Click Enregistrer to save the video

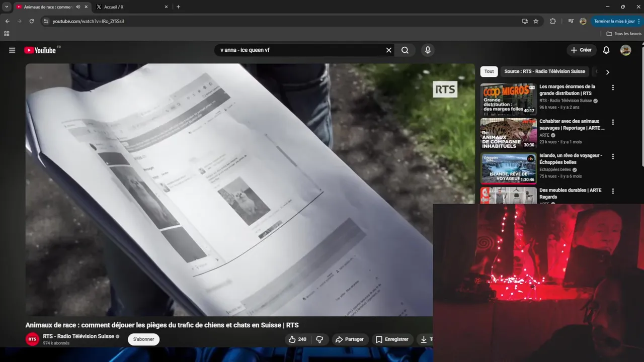392,339
